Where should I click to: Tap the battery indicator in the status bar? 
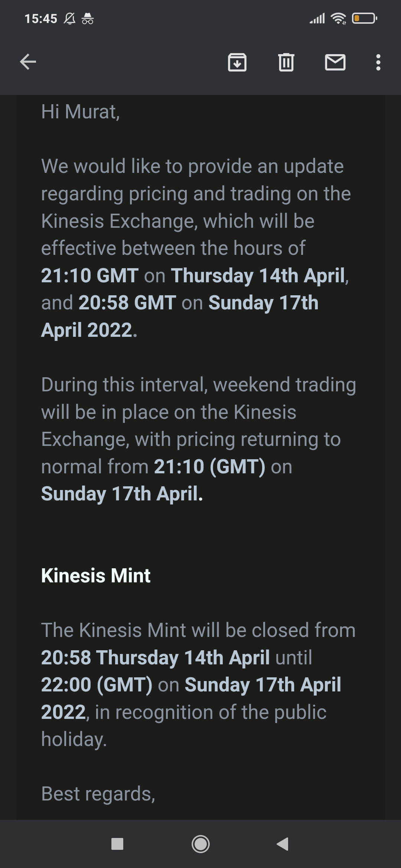click(x=365, y=18)
